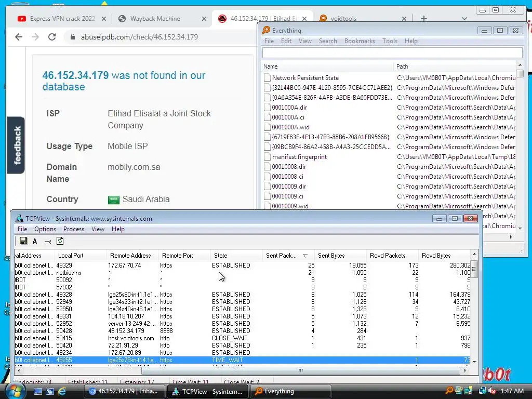Click TCPView vertical scrollbar down arrow
Viewport: 532px width, 399px height.
[x=474, y=362]
